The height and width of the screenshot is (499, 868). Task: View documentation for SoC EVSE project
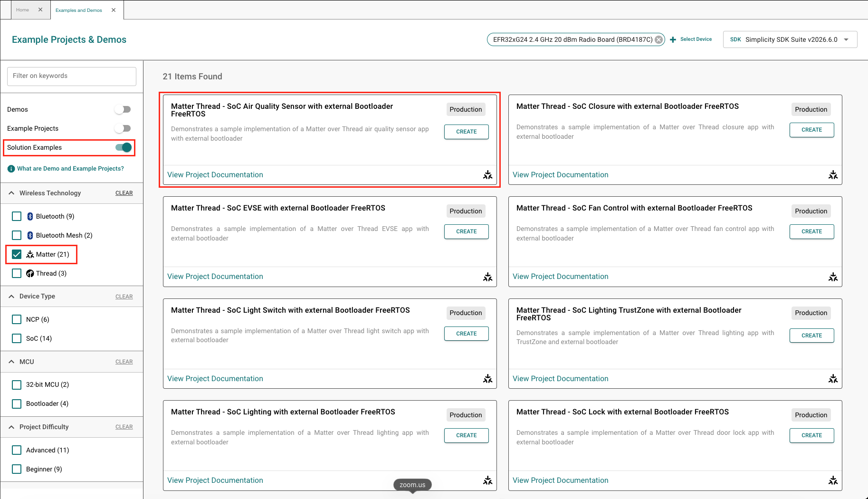click(x=215, y=277)
